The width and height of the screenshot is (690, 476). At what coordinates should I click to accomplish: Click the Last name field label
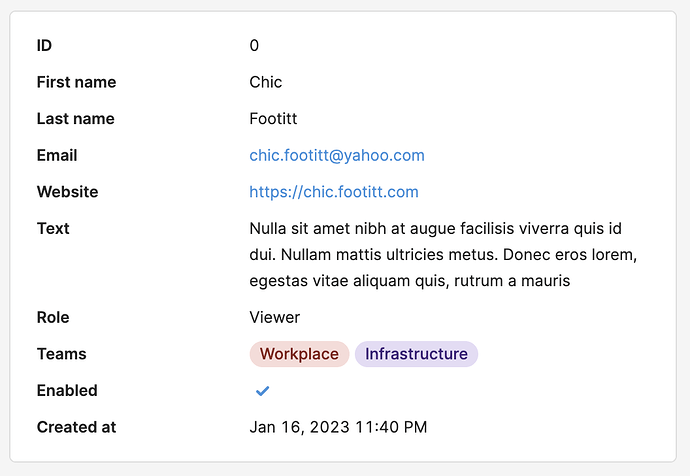[75, 118]
